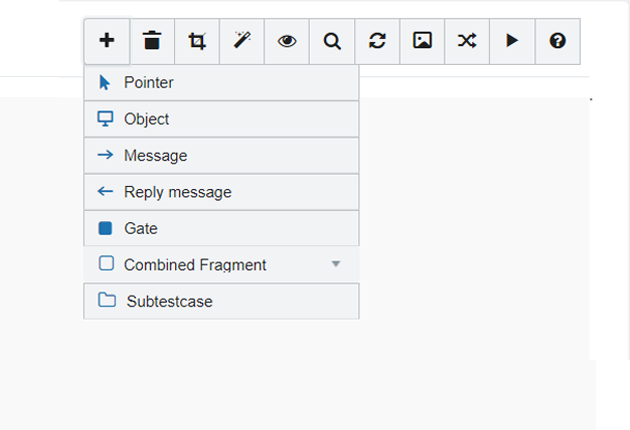Image resolution: width=630 pixels, height=430 pixels.
Task: Click the image picture icon
Action: pyautogui.click(x=422, y=41)
